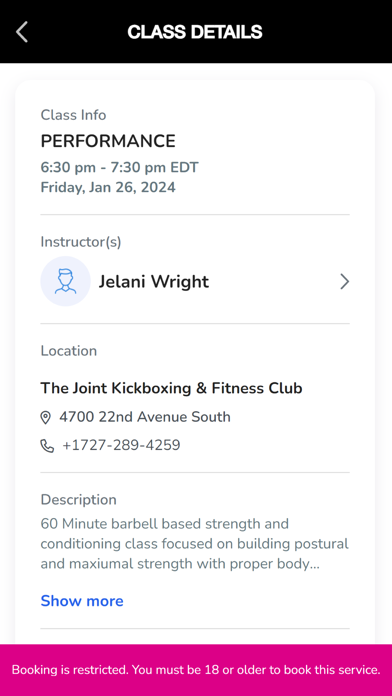Open the address 4700 22nd Avenue South

click(145, 417)
